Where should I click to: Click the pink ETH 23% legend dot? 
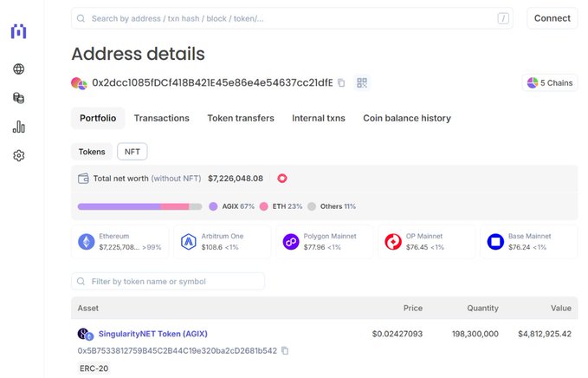263,206
